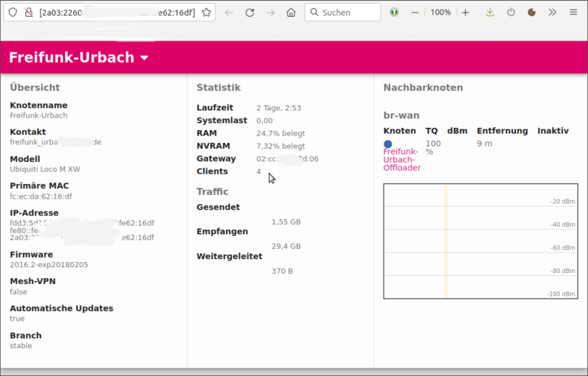
Task: Open the Freifunk-Urbach header dropdown
Action: 144,58
